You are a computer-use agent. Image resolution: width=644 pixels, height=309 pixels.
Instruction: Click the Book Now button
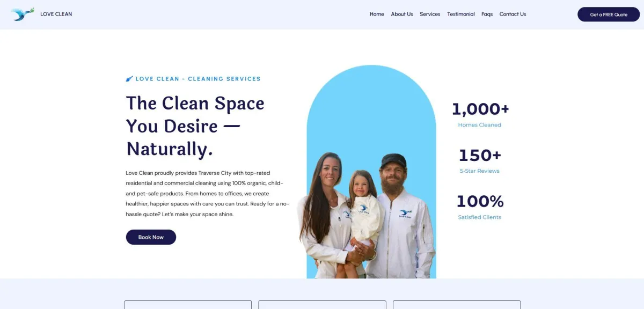151,237
